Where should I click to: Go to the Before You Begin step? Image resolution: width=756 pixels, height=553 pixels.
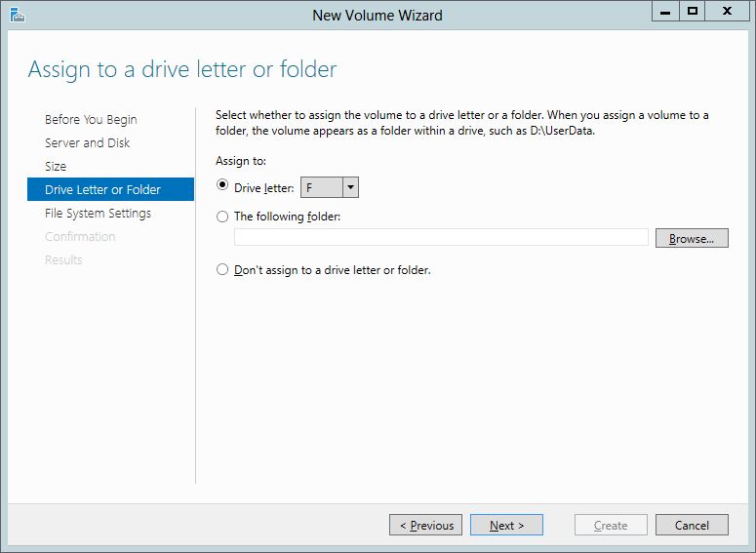pyautogui.click(x=91, y=120)
